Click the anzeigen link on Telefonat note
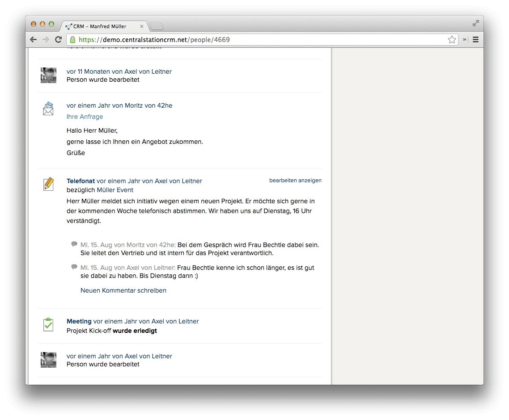 pyautogui.click(x=310, y=181)
